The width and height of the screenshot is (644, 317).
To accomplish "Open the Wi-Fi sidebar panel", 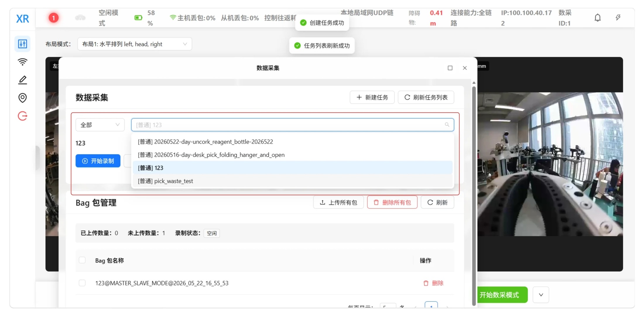I will point(23,62).
